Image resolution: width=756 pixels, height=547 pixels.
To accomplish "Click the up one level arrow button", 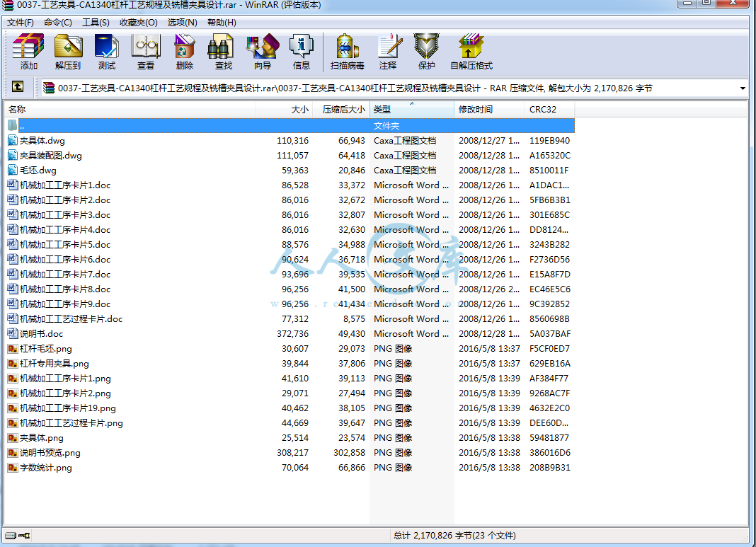I will tap(18, 87).
